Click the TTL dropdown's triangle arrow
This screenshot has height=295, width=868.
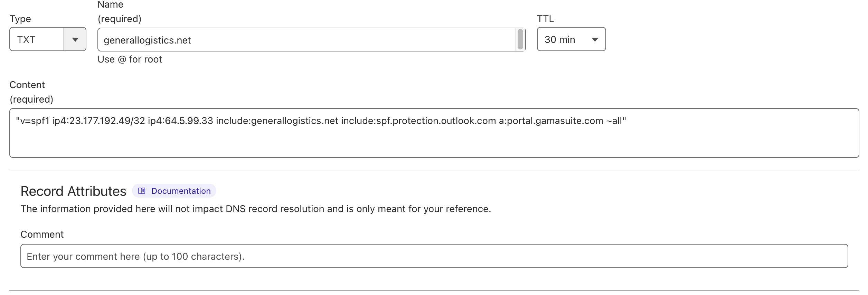point(595,39)
